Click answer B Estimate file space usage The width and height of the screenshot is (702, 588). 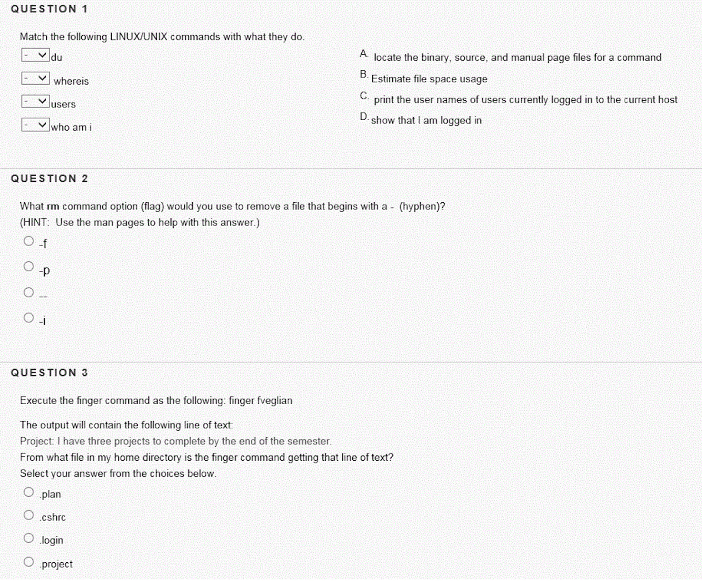pyautogui.click(x=429, y=79)
